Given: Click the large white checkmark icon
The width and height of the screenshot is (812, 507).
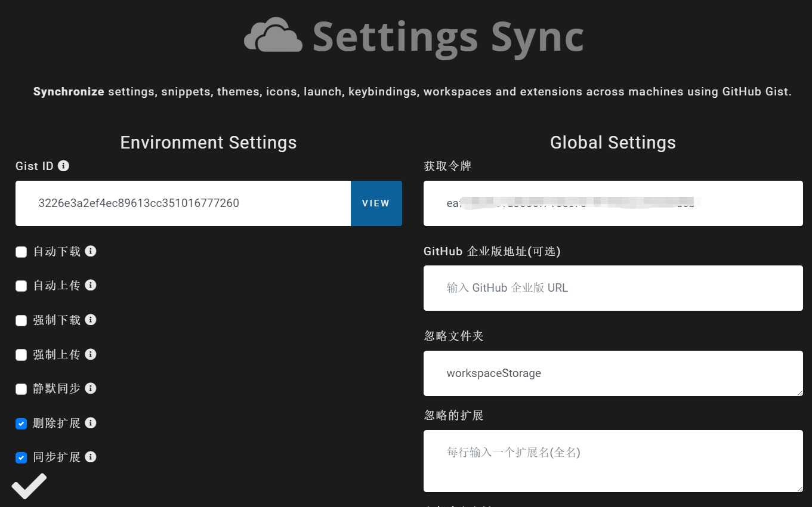Looking at the screenshot, I should [x=29, y=486].
